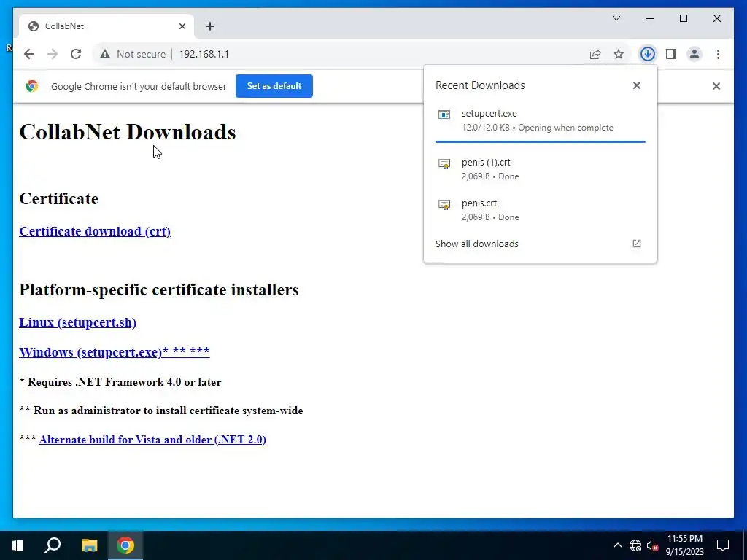The height and width of the screenshot is (560, 747).
Task: Open the taskbar clock and date
Action: (x=684, y=545)
